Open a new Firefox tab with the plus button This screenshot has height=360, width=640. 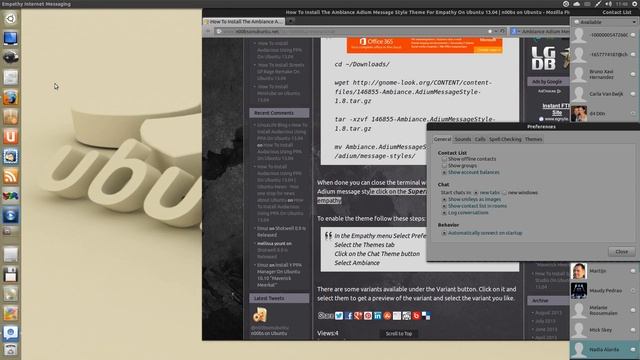click(291, 21)
